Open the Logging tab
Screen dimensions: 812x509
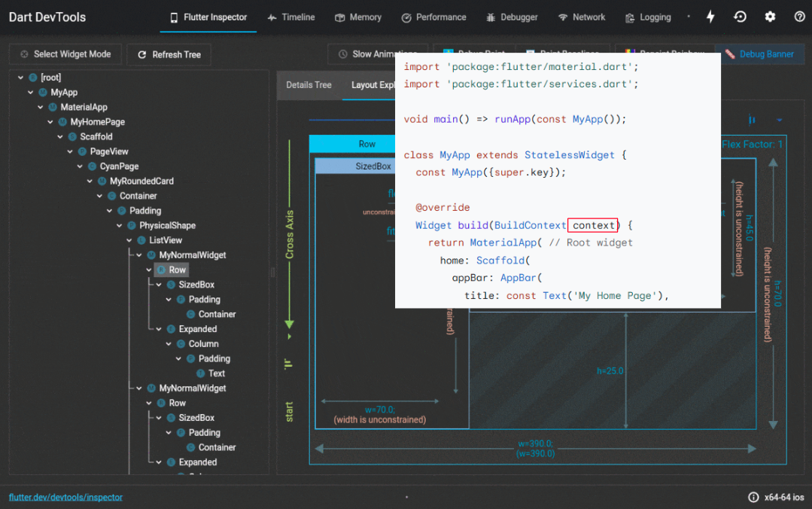[649, 17]
